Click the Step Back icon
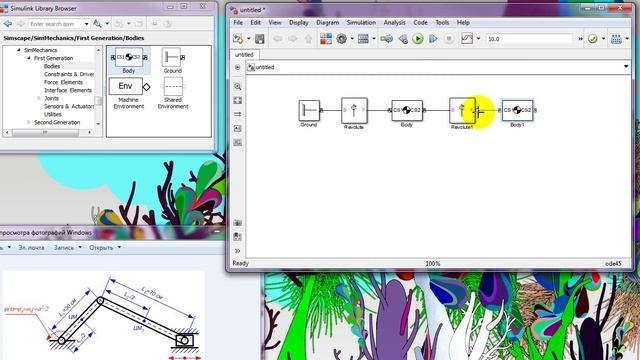The width and height of the screenshot is (640, 360). (x=403, y=39)
